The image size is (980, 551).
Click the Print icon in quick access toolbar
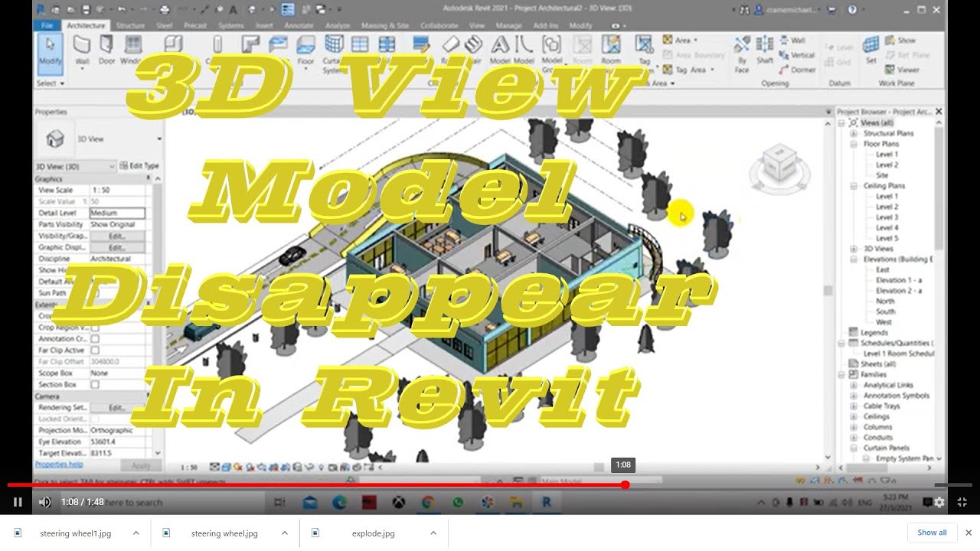165,10
